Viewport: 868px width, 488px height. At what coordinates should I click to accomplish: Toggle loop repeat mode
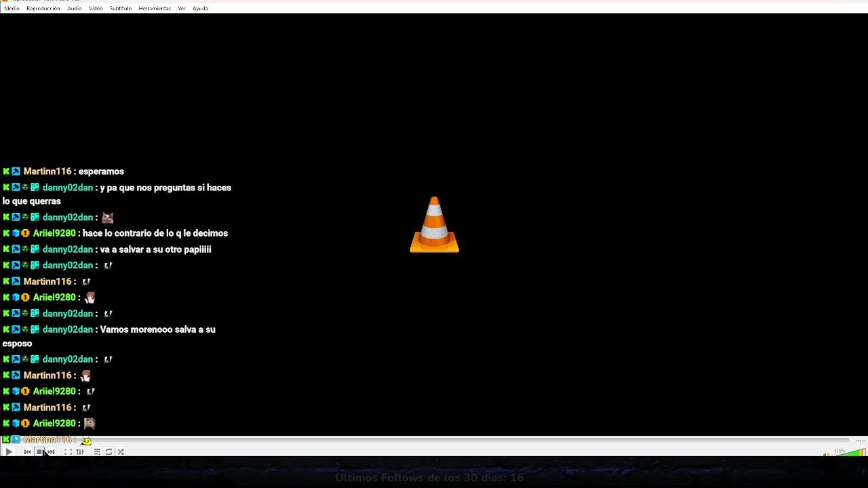click(108, 452)
